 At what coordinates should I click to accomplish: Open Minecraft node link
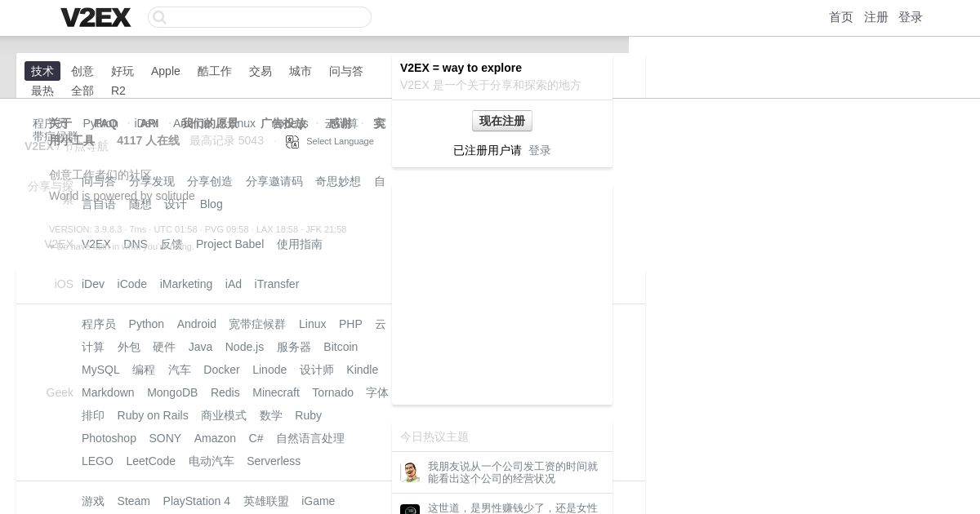pyautogui.click(x=276, y=392)
